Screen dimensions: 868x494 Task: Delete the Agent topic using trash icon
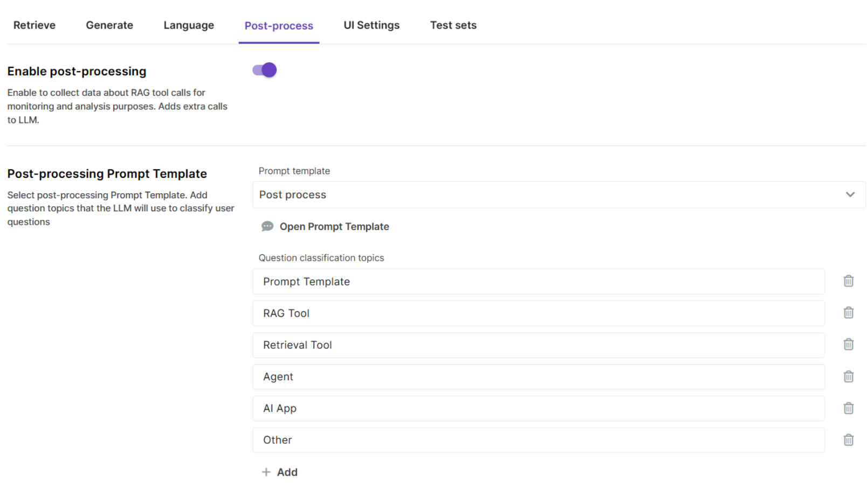click(848, 377)
